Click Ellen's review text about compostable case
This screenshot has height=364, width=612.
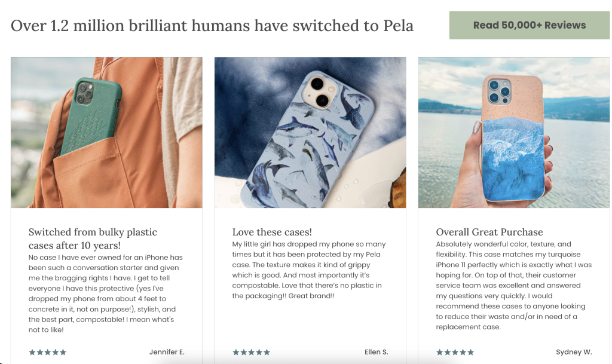309,270
